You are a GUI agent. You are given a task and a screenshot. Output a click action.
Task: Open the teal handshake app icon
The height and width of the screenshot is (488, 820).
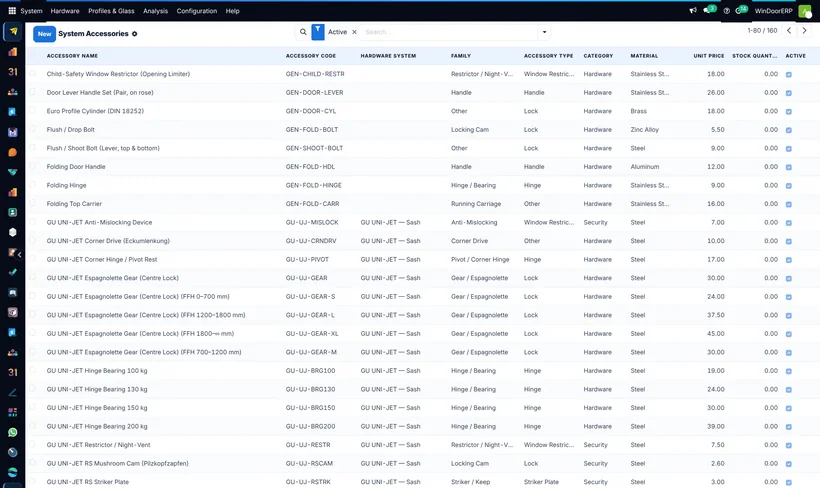(x=13, y=172)
